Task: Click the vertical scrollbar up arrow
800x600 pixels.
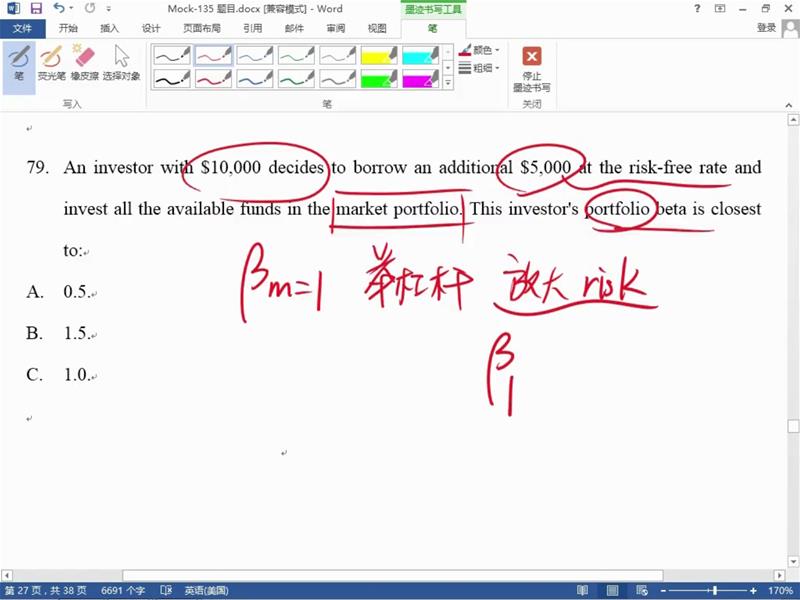Action: point(793,120)
